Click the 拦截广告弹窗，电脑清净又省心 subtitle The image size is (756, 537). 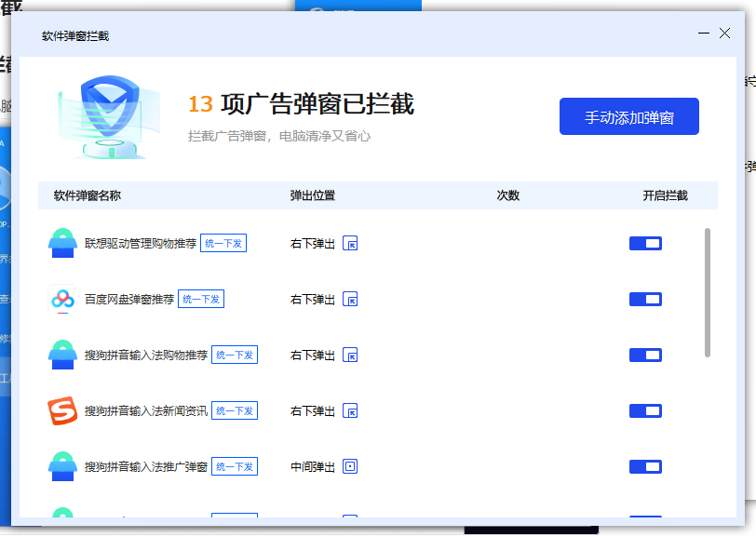[279, 137]
